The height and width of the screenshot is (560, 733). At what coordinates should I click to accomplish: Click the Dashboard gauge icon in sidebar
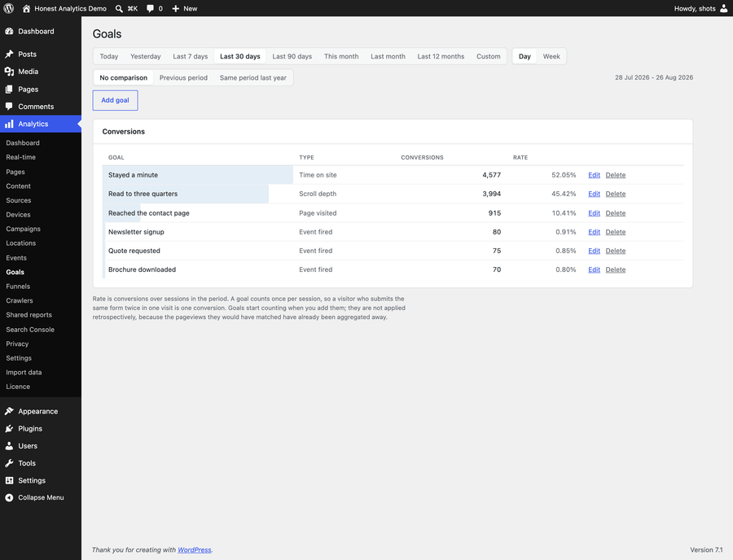click(x=9, y=31)
